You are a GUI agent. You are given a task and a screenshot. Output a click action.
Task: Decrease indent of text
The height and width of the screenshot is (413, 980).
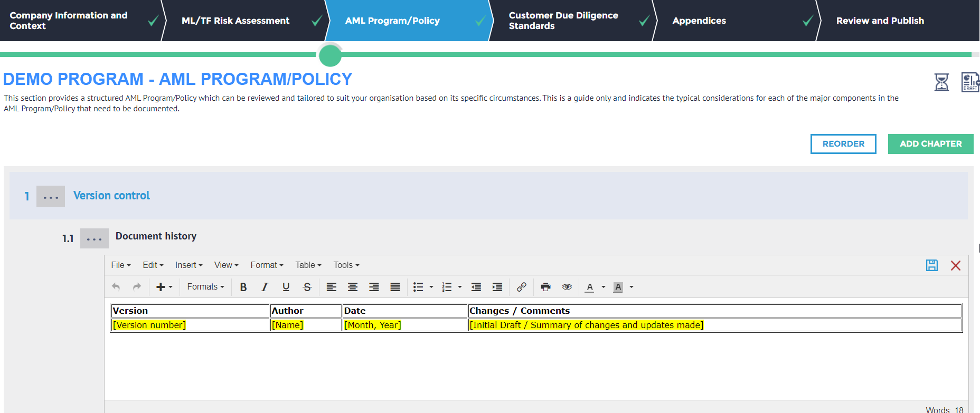point(476,287)
